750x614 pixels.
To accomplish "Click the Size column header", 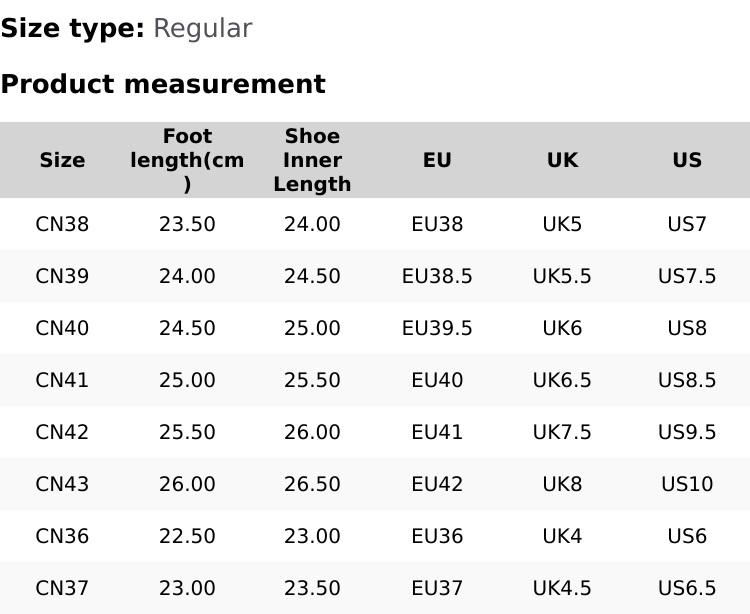I will click(62, 160).
